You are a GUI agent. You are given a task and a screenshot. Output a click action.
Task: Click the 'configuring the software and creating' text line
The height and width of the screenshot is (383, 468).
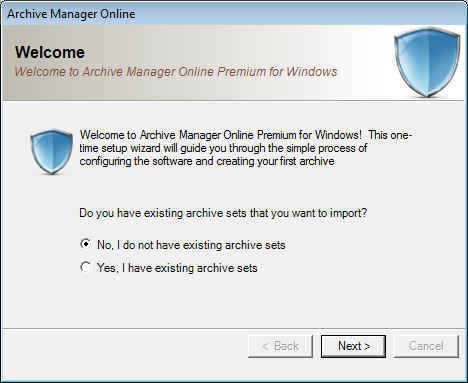207,161
